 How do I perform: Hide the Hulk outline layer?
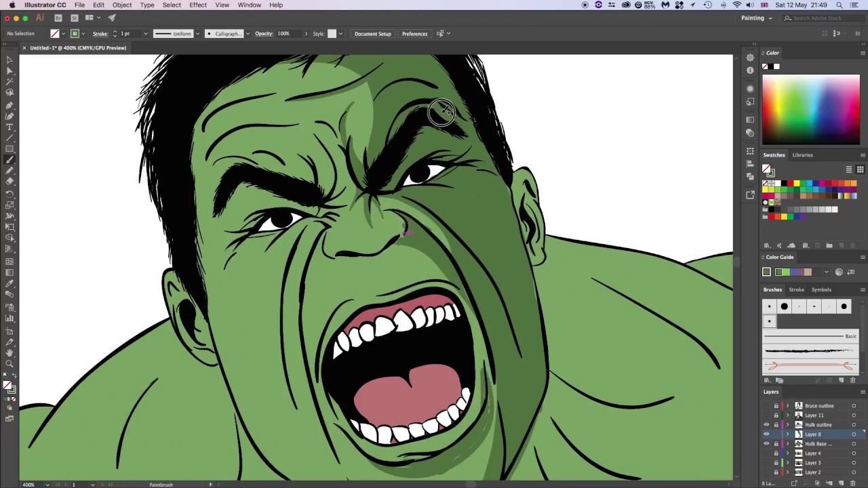coord(766,425)
